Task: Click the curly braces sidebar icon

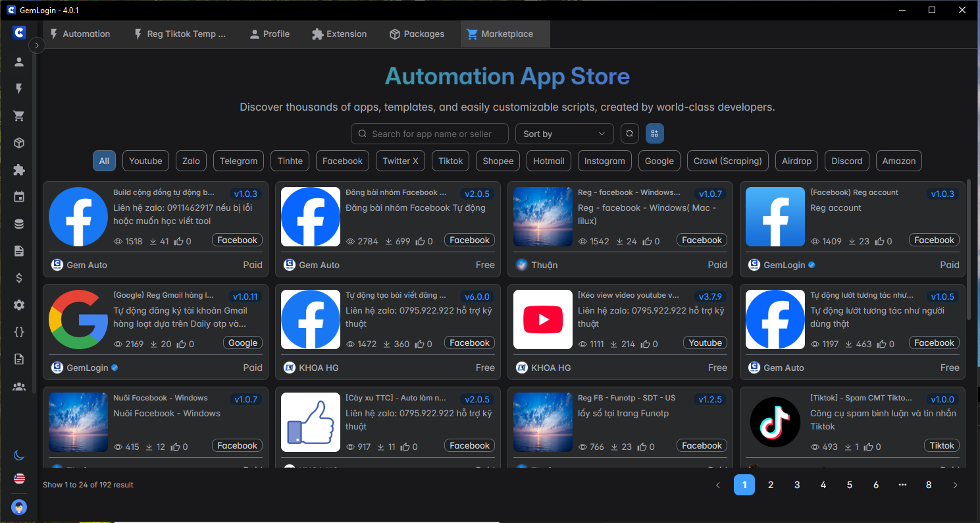Action: [19, 332]
